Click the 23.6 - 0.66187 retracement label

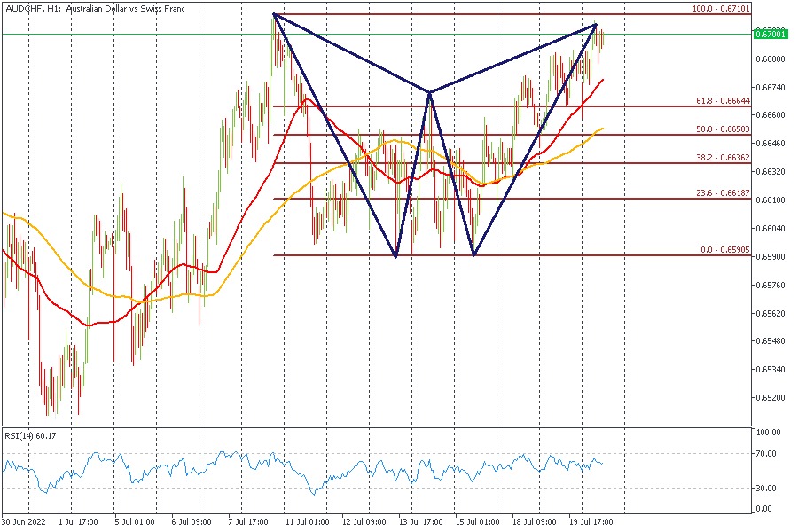724,193
